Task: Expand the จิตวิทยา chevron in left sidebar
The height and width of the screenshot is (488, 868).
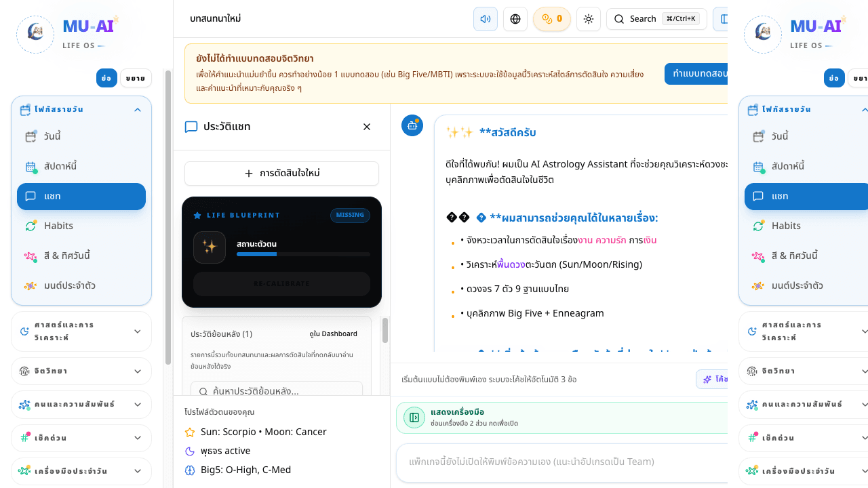Action: point(138,371)
